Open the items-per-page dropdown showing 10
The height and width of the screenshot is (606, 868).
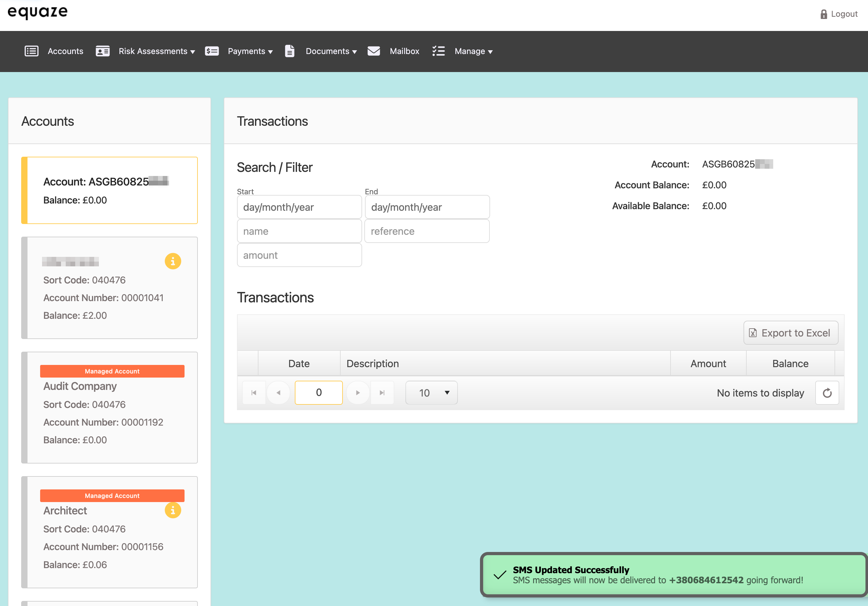click(431, 393)
